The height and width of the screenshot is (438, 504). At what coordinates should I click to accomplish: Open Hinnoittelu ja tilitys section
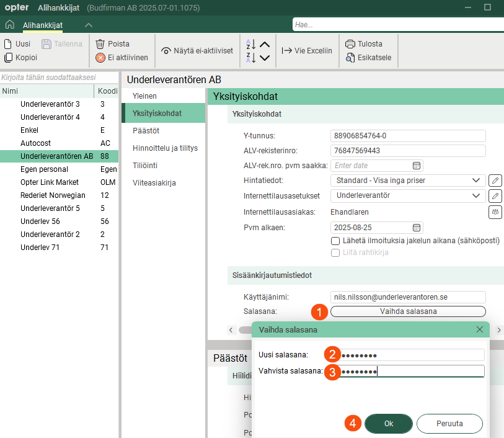165,148
